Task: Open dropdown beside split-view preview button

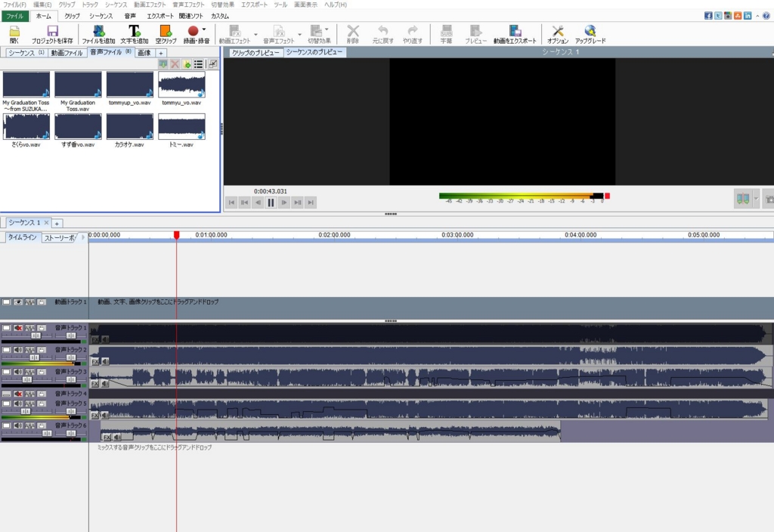Action: (756, 199)
